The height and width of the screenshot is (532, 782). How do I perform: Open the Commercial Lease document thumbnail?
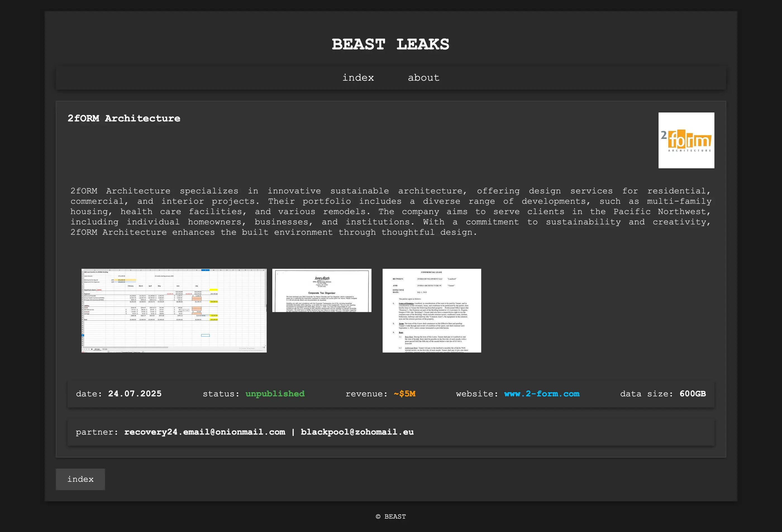[432, 310]
